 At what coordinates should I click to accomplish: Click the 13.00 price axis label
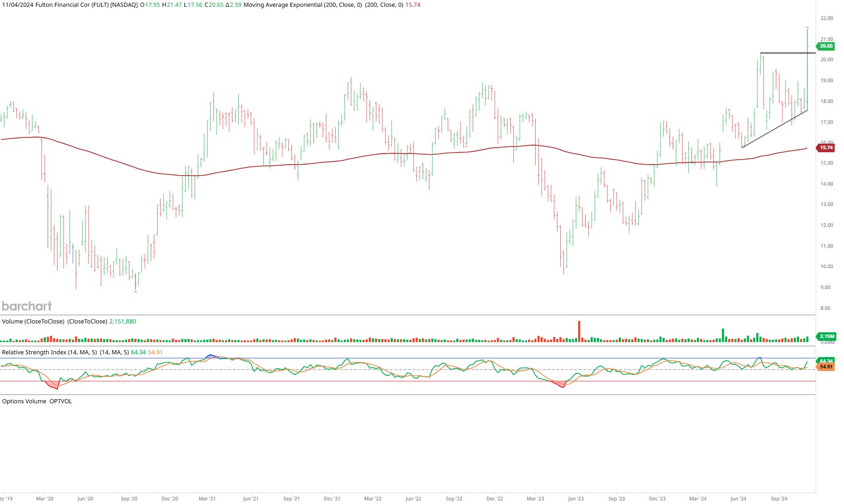[827, 204]
